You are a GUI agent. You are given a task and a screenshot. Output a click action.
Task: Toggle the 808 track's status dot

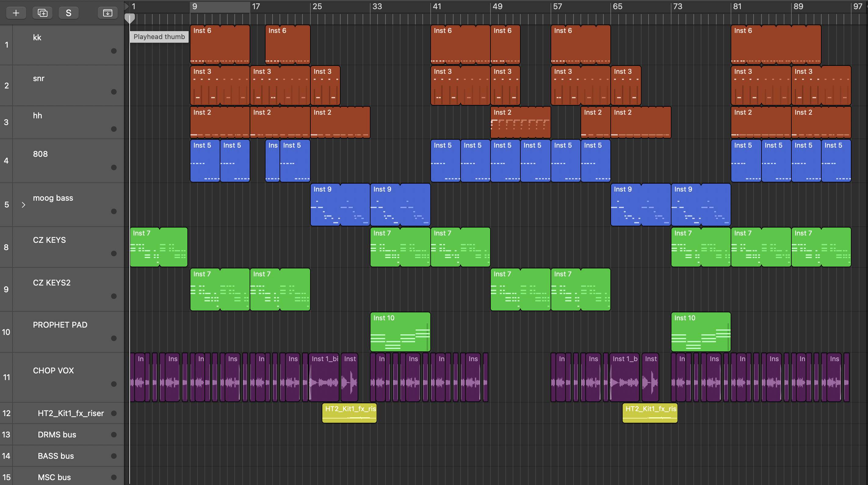[x=114, y=167]
